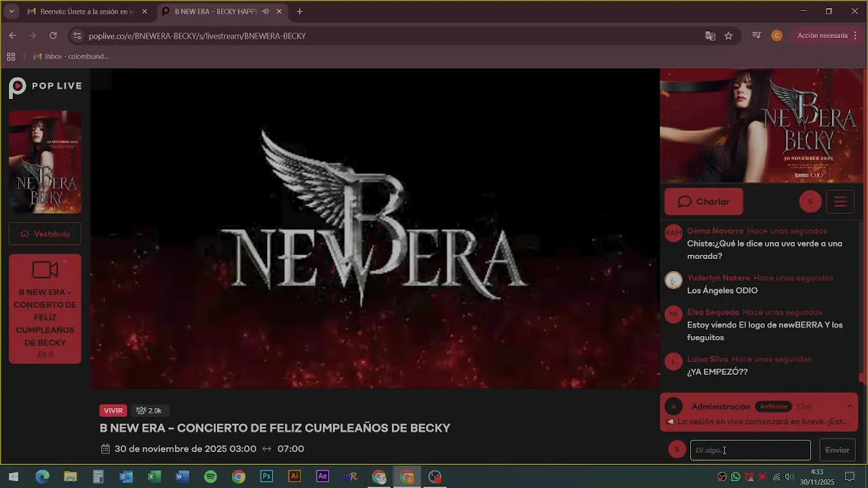This screenshot has height=488, width=868.
Task: Click Yuderlyn Natera's name in chat
Action: (718, 278)
